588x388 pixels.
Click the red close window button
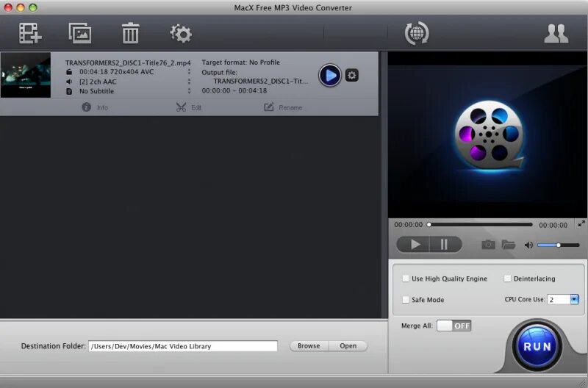(x=8, y=7)
